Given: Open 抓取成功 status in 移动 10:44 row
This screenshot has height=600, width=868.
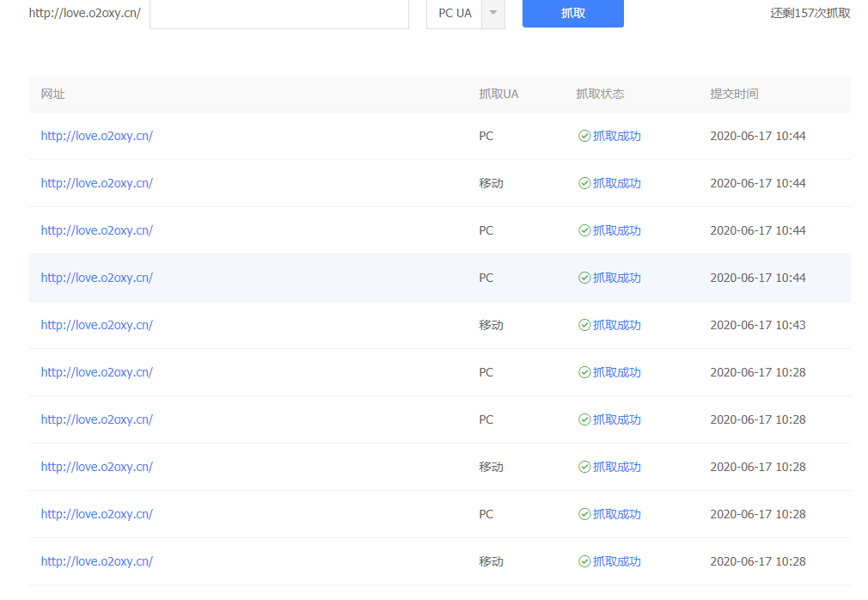Looking at the screenshot, I should click(617, 183).
